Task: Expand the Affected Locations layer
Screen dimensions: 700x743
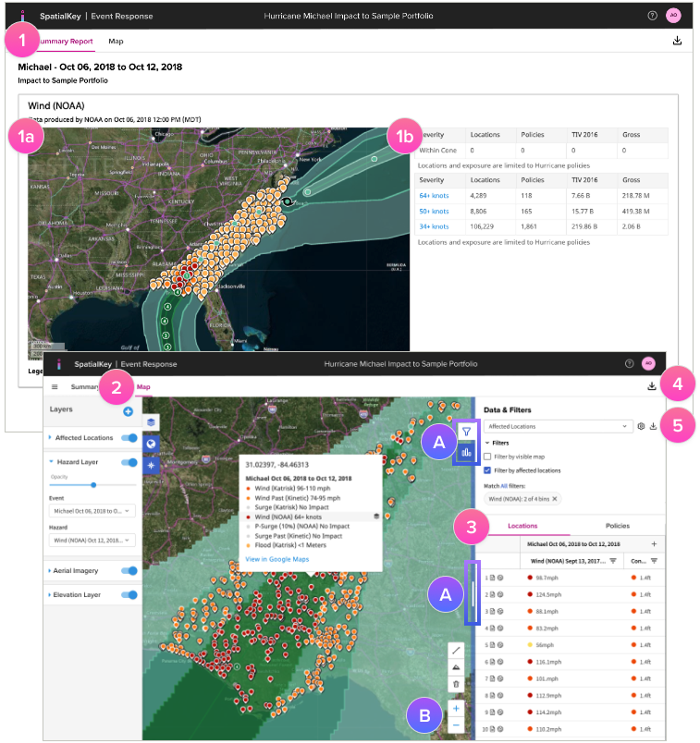Action: (x=50, y=438)
